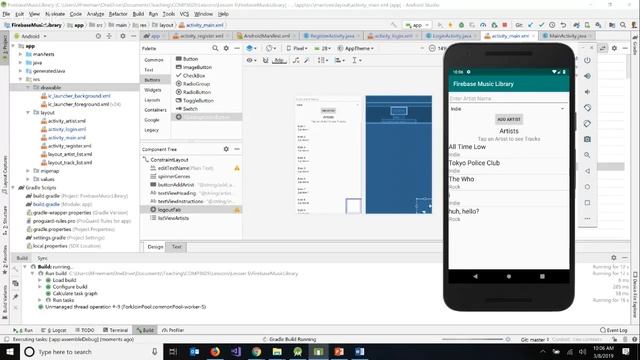Image resolution: width=640 pixels, height=360 pixels.
Task: Open Firefox from the Windows taskbar
Action: tap(215, 351)
